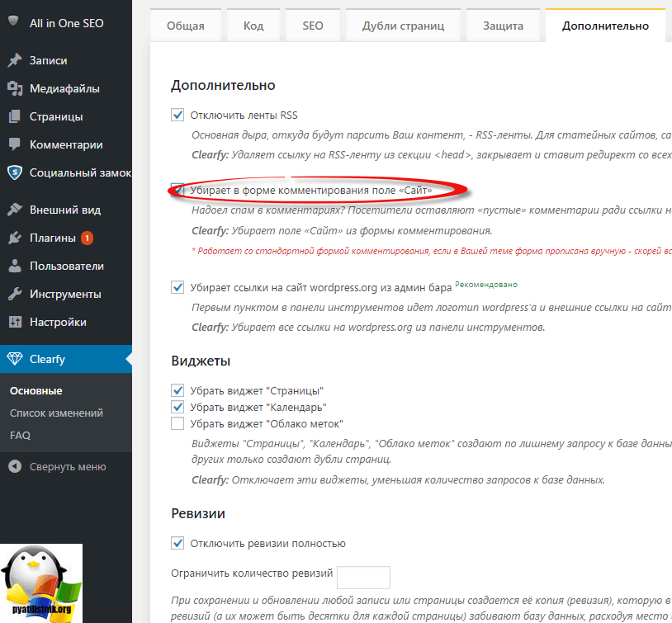Switch to Дубли страниц tab

pos(404,26)
